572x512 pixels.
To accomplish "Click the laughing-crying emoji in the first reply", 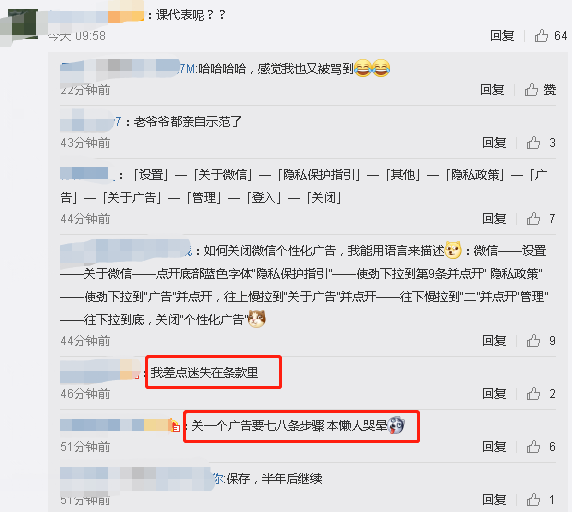I will [372, 68].
